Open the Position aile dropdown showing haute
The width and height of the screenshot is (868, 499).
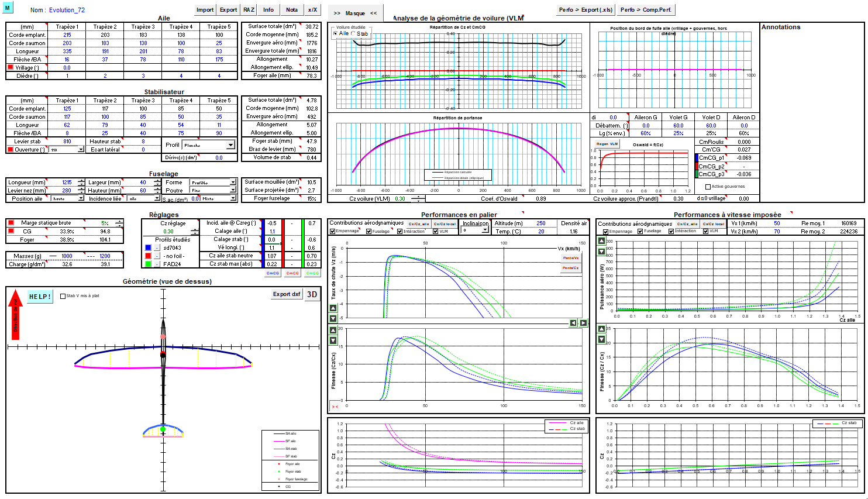point(68,198)
